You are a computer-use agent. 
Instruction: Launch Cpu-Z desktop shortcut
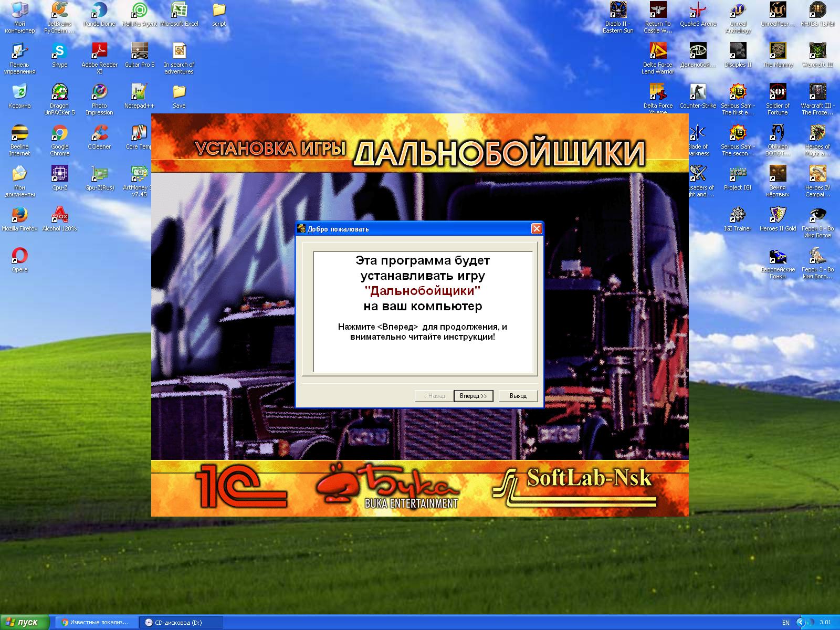click(59, 178)
